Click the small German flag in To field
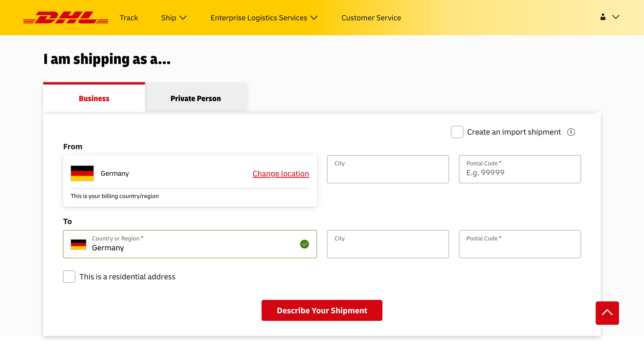The image size is (644, 348). coord(78,244)
